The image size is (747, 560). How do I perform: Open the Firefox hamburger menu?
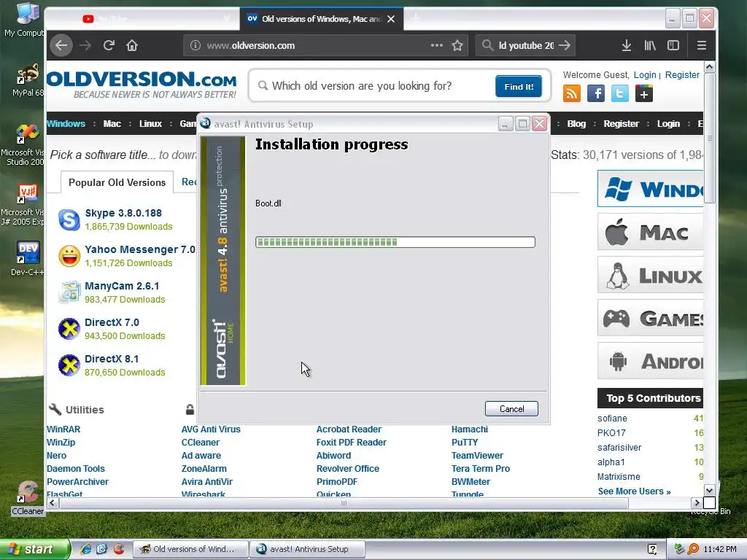[701, 45]
